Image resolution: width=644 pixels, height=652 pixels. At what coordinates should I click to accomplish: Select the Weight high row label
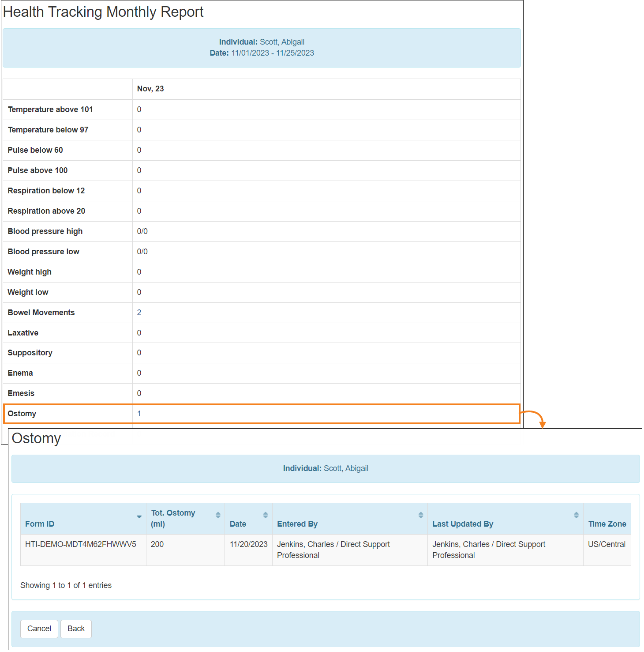30,272
